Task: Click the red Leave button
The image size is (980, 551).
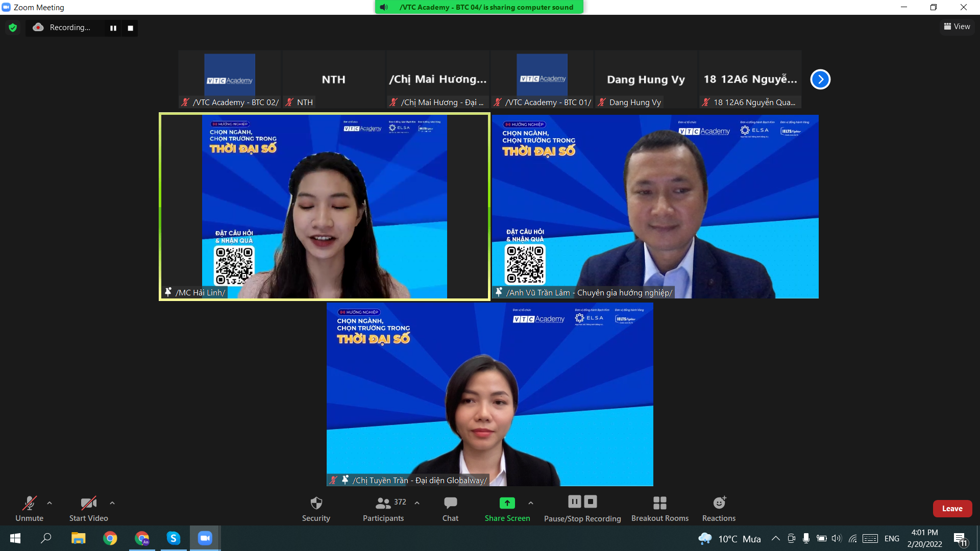Action: click(952, 509)
